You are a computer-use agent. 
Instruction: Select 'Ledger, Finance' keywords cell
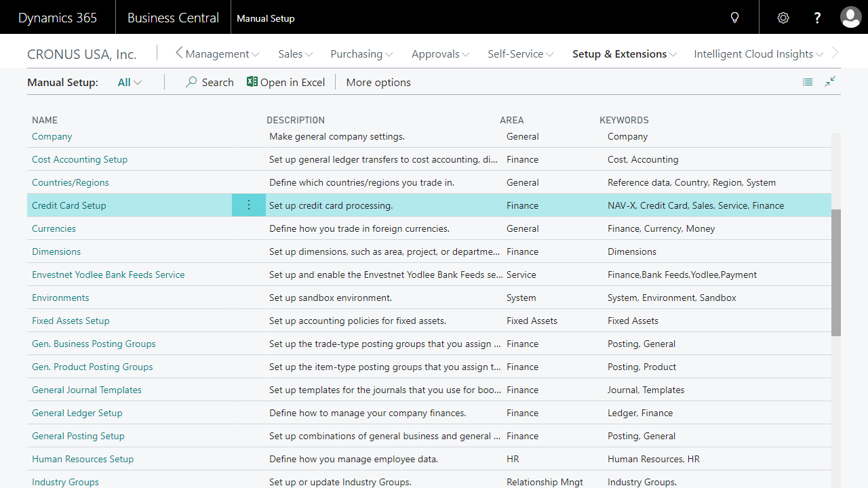pos(640,413)
